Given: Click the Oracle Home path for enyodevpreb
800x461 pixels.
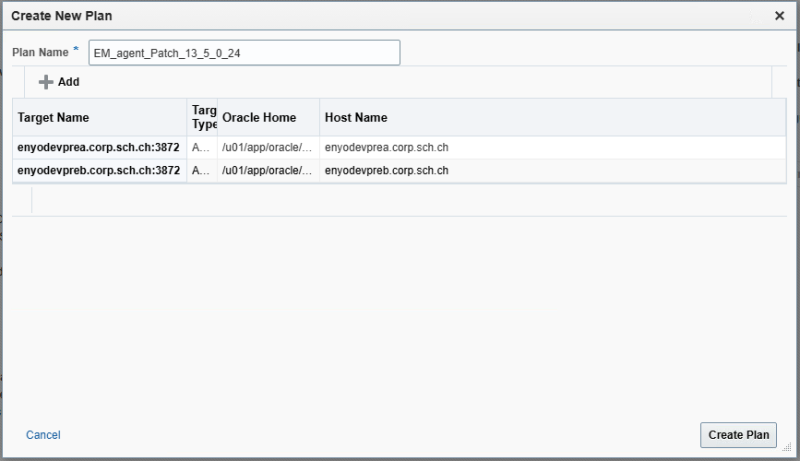Looking at the screenshot, I should pos(267,171).
